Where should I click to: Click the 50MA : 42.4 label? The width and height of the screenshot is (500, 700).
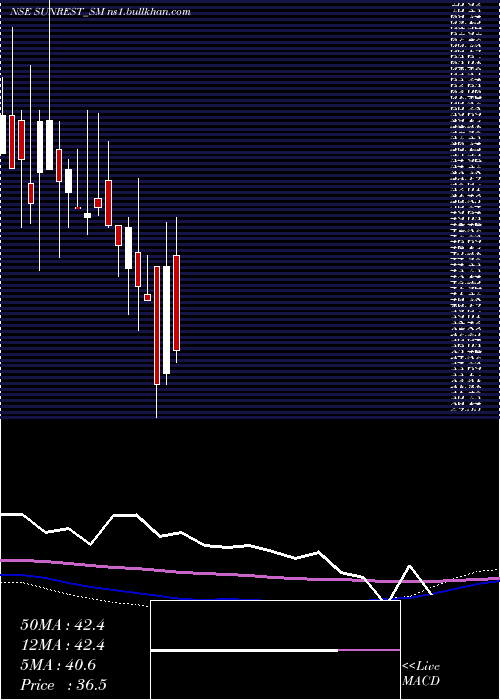pos(62,625)
